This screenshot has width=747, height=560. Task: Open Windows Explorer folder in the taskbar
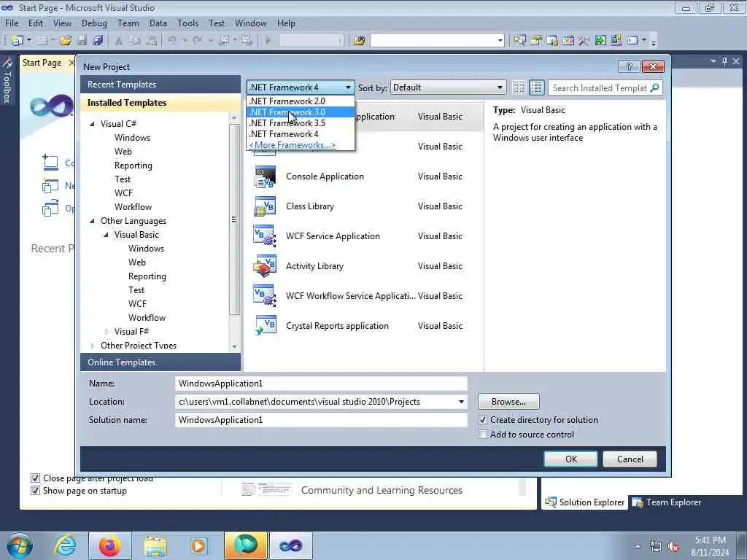click(155, 545)
